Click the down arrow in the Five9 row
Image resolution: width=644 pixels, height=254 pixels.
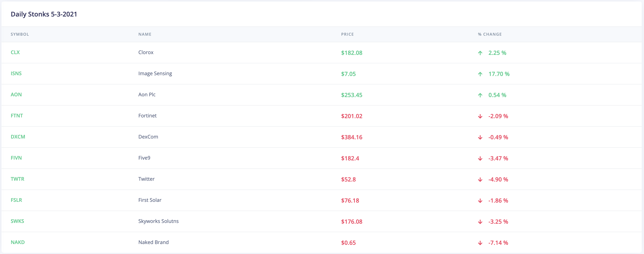tap(480, 158)
